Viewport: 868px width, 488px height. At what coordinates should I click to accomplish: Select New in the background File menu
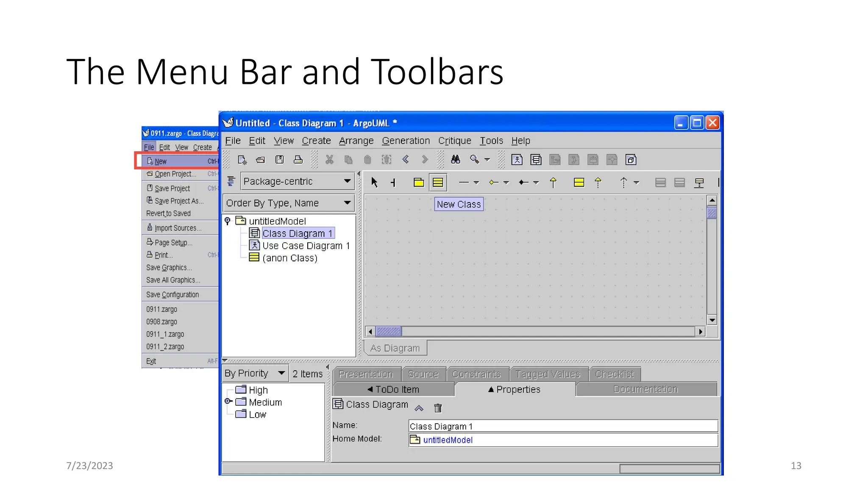pos(180,161)
